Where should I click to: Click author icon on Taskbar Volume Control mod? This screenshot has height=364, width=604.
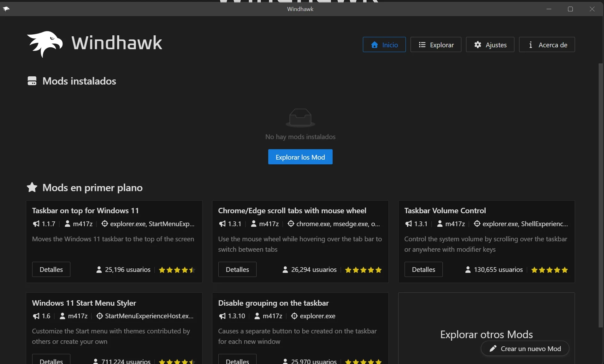pyautogui.click(x=440, y=224)
